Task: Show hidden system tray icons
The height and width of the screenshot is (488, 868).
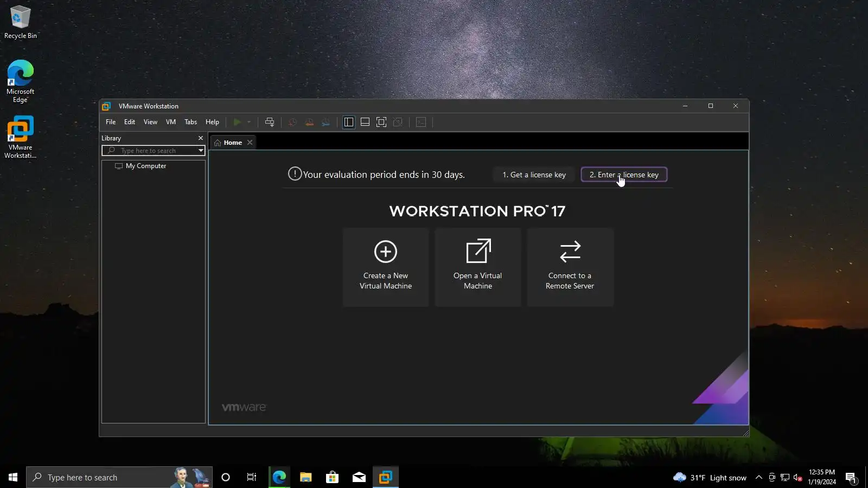Action: [x=759, y=477]
